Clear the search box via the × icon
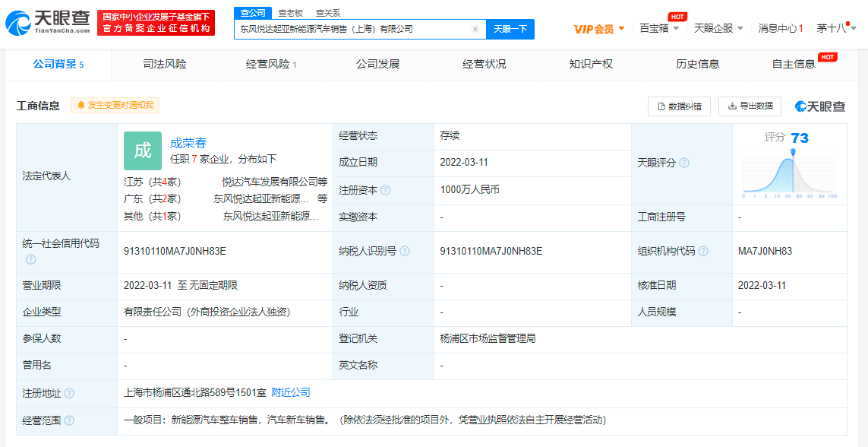This screenshot has width=868, height=447. pos(475,28)
